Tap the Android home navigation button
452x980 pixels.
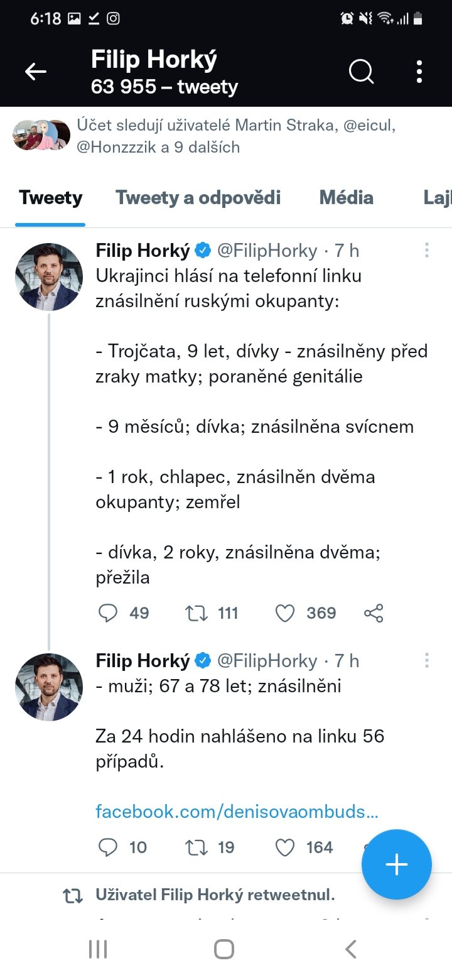pyautogui.click(x=224, y=949)
